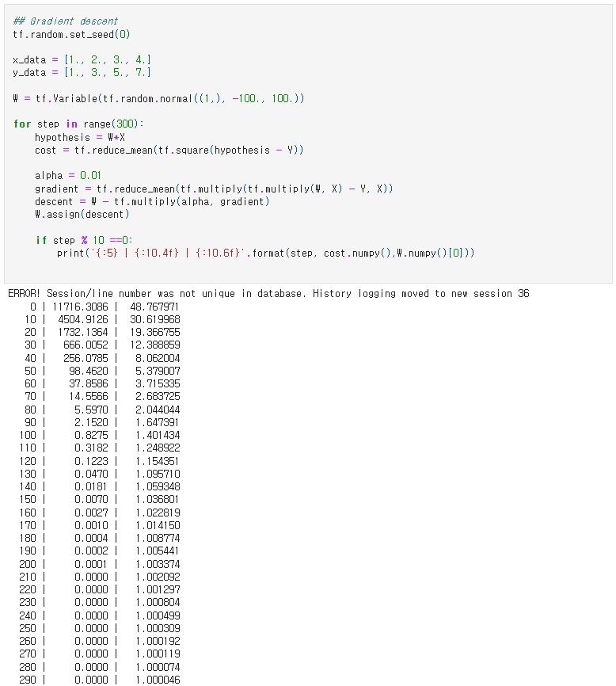
Task: Click the weight value 1.002092
Action: (x=158, y=577)
